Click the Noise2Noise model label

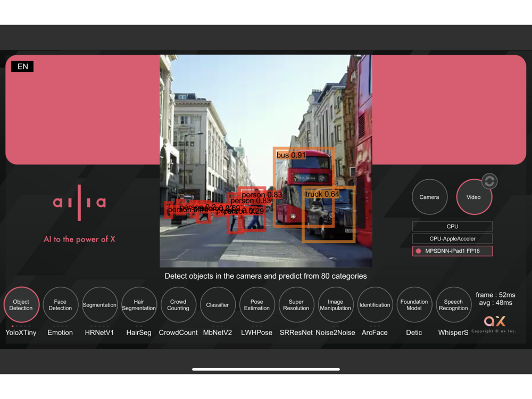(x=336, y=332)
